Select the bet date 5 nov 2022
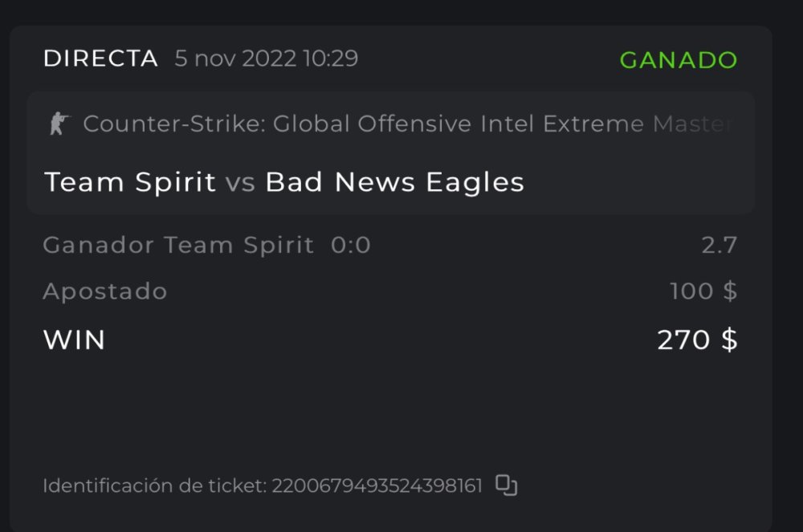Viewport: 803px width, 532px height. click(235, 59)
